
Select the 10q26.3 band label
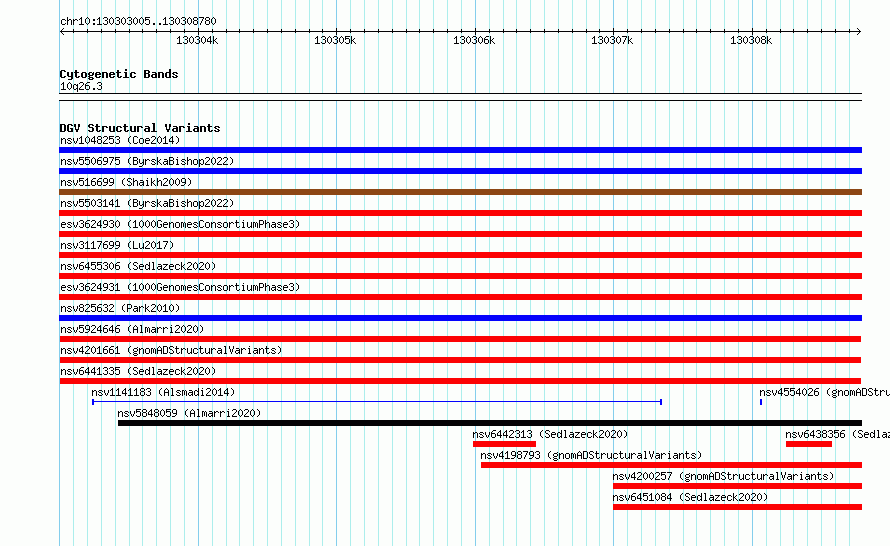click(81, 86)
